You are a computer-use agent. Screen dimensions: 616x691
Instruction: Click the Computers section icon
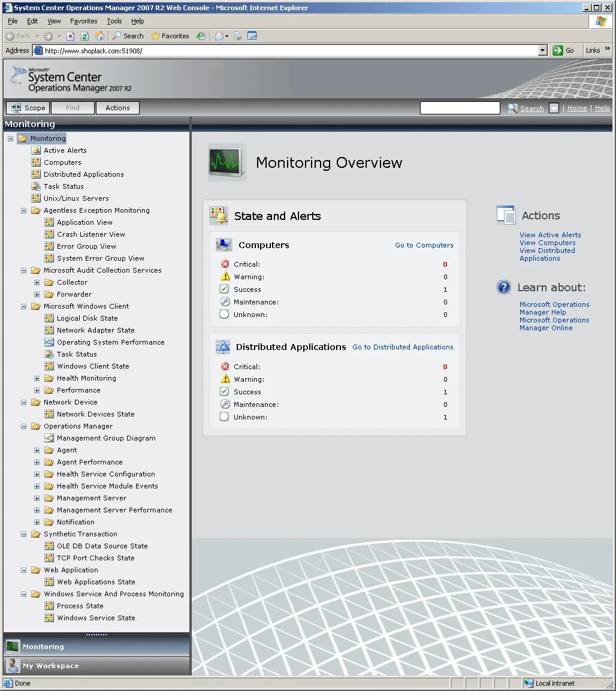pyautogui.click(x=224, y=245)
